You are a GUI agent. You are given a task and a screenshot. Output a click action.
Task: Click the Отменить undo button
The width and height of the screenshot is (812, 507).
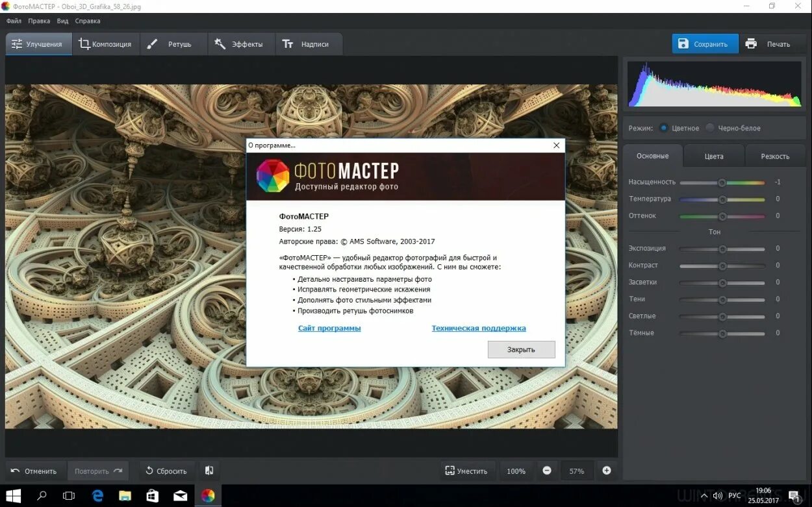tap(34, 471)
